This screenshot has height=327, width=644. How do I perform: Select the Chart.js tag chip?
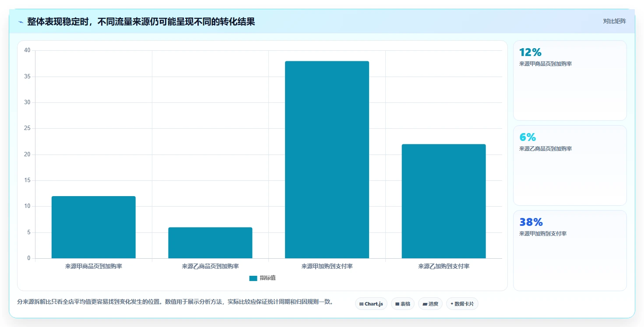[371, 304]
